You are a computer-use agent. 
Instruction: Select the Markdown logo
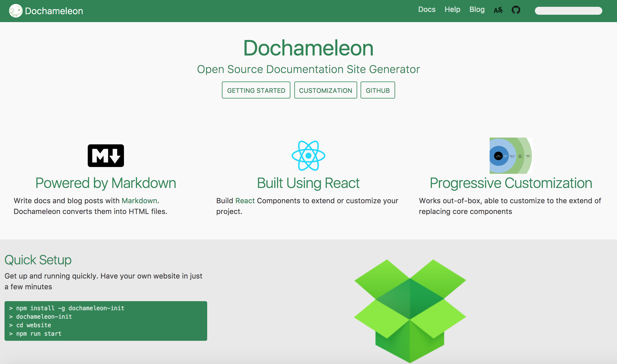pos(106,155)
